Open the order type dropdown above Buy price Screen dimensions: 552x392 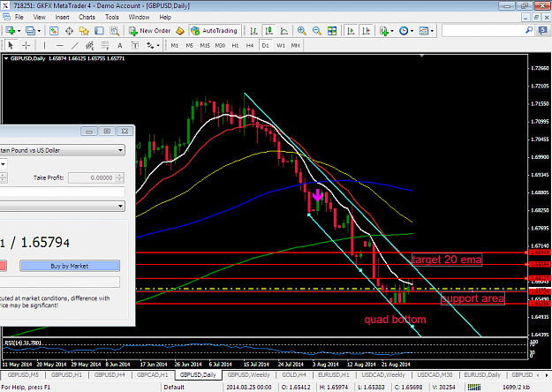(x=120, y=207)
